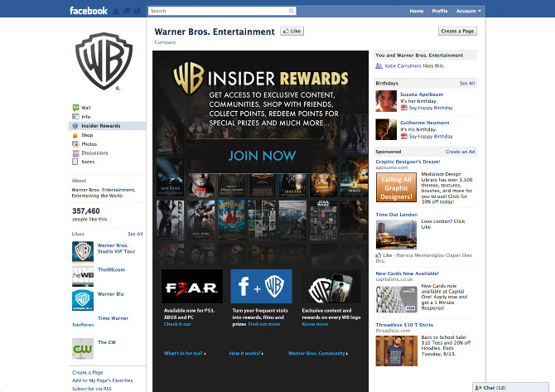
Task: Click gift icon beside Guilherme's Say Happy Birthday
Action: coord(403,136)
